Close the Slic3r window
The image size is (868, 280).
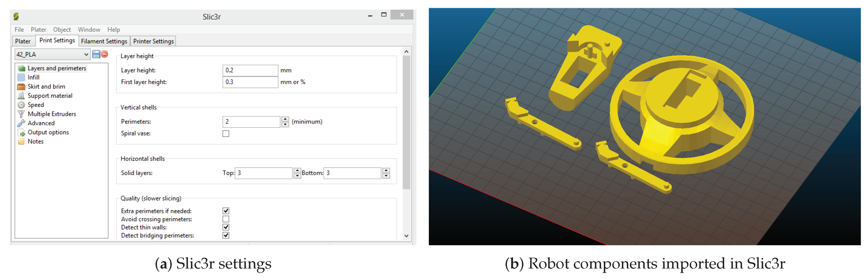[x=402, y=15]
